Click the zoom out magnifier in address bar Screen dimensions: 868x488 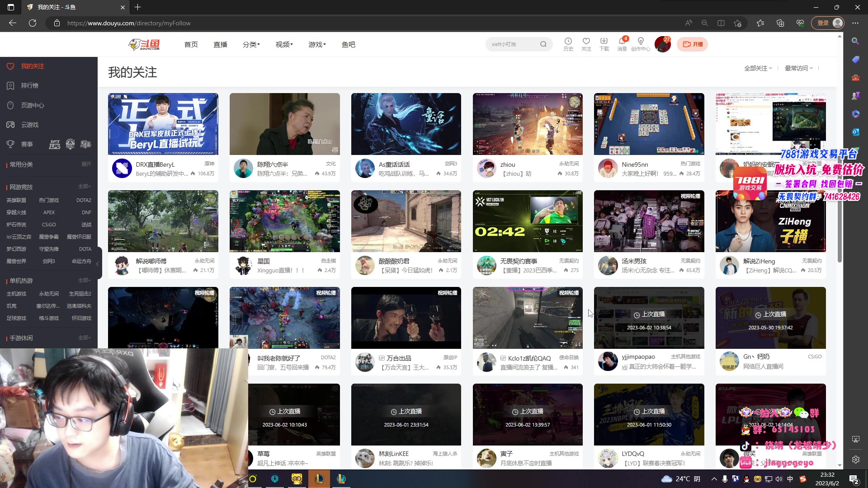pyautogui.click(x=705, y=23)
